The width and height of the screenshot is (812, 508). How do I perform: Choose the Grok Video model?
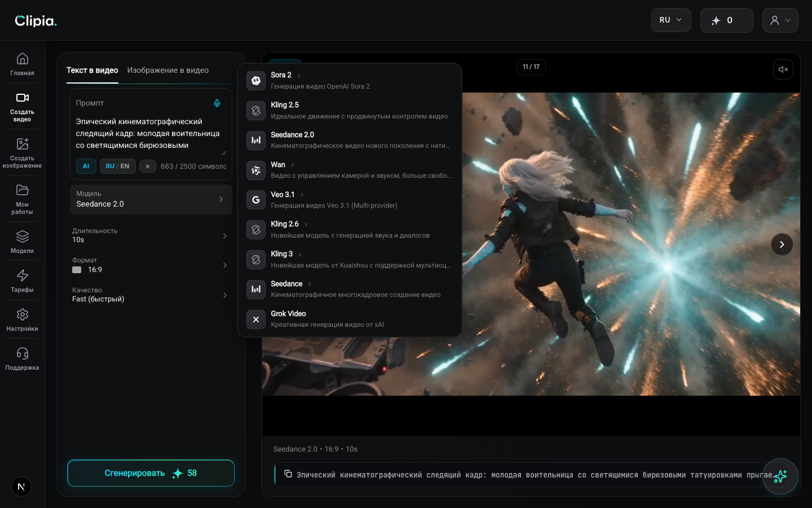pos(350,319)
